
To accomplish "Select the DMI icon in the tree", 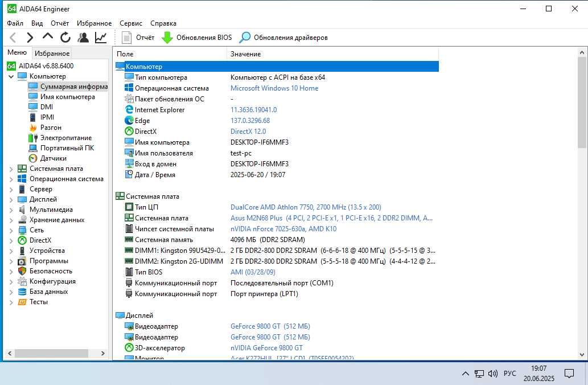I will 33,107.
